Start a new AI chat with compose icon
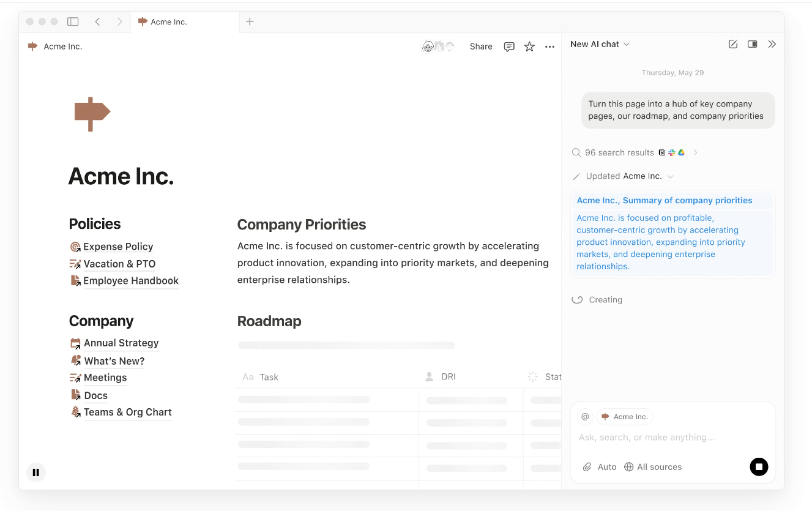This screenshot has height=511, width=812. coord(732,44)
